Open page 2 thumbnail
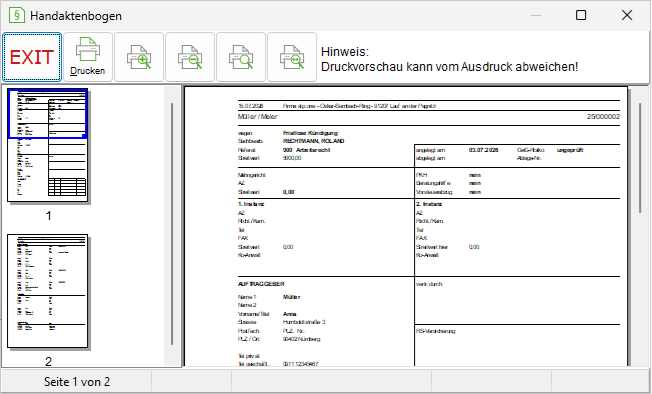This screenshot has width=652, height=394. click(47, 291)
